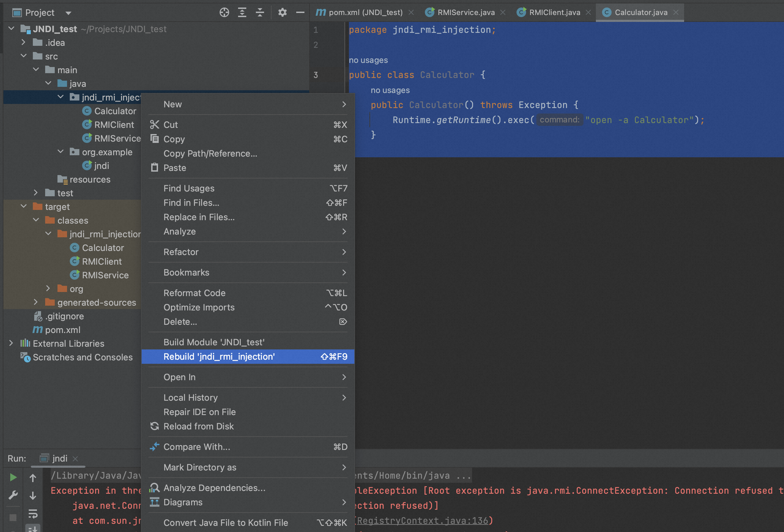This screenshot has width=784, height=532.
Task: Toggle scroll to end icon in Run panel
Action: (33, 528)
